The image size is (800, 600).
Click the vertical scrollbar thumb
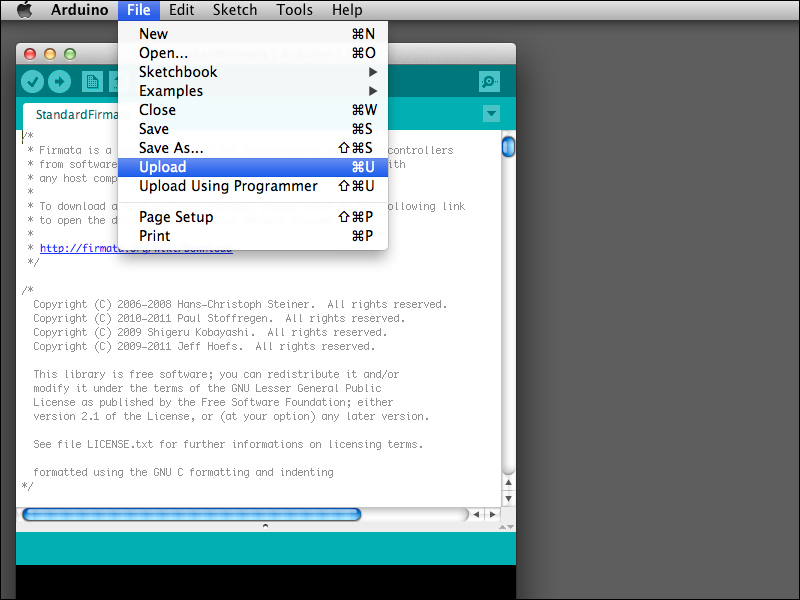(508, 146)
